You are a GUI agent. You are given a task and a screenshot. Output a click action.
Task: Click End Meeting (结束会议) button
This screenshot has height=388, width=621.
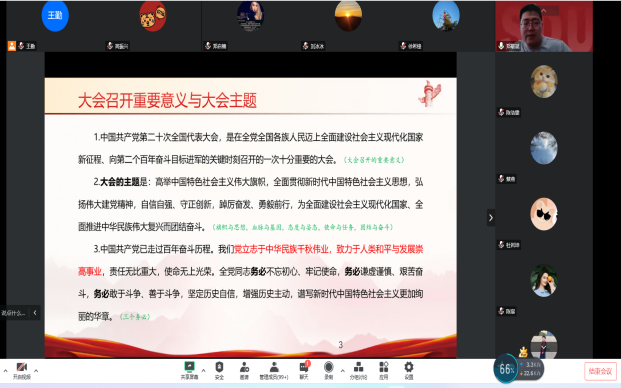[x=600, y=371]
